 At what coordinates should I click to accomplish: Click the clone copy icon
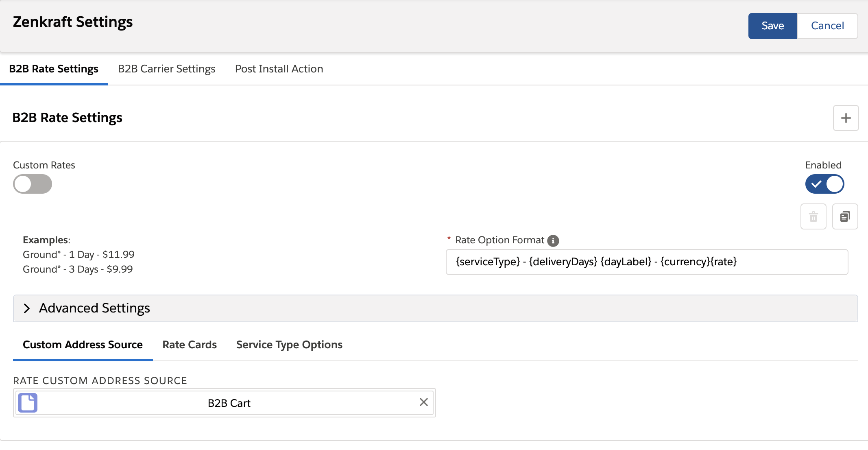coord(845,216)
